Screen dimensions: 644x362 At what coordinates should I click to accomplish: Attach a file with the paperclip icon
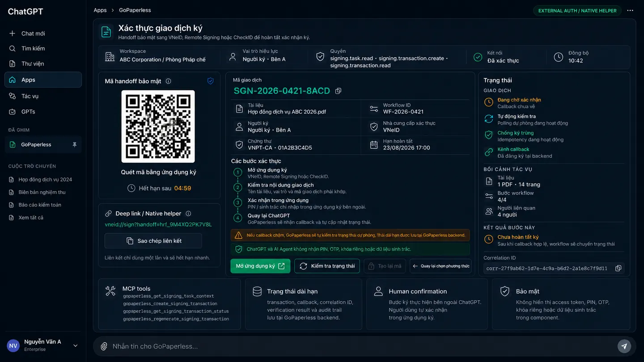pyautogui.click(x=104, y=346)
